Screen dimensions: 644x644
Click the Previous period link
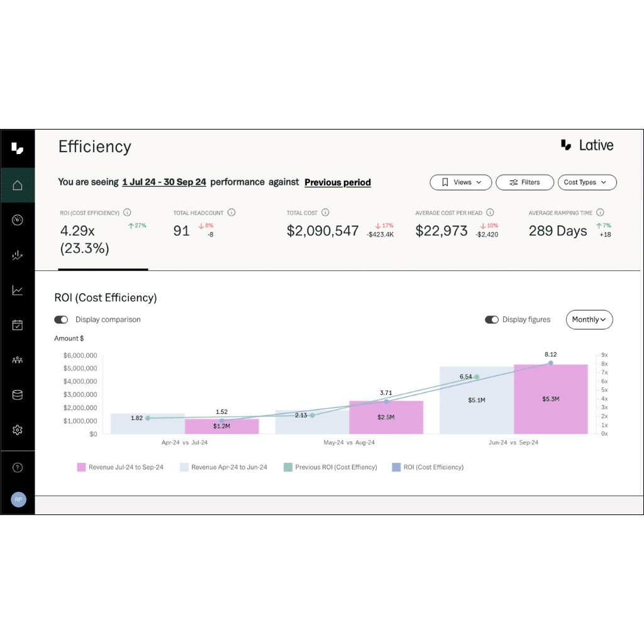click(337, 182)
